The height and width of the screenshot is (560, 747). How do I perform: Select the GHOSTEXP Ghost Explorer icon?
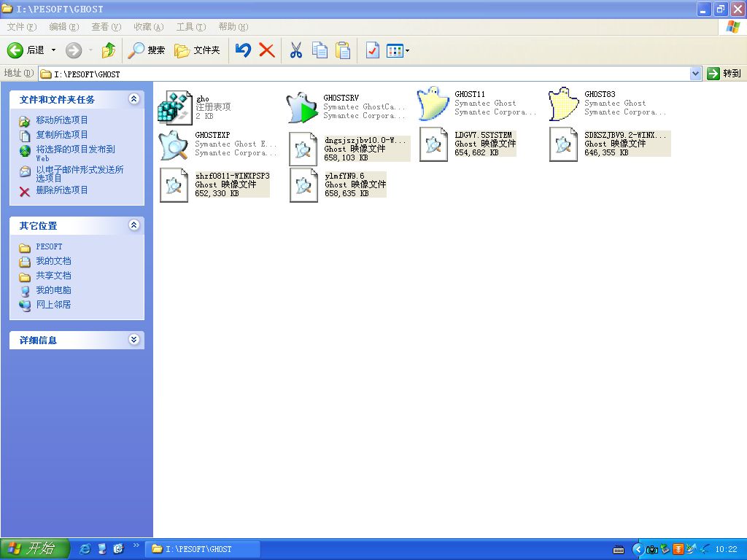[x=174, y=145]
